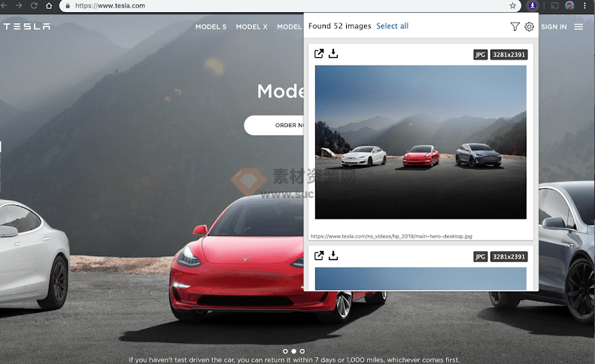Click the image downloader extension icon
This screenshot has height=364, width=595.
pyautogui.click(x=533, y=5)
